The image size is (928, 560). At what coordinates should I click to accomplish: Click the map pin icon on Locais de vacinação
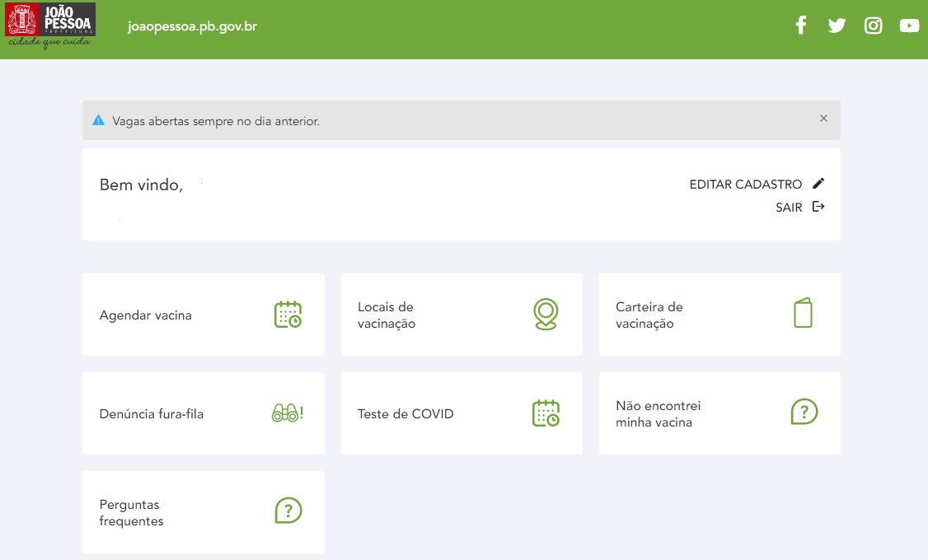coord(546,315)
